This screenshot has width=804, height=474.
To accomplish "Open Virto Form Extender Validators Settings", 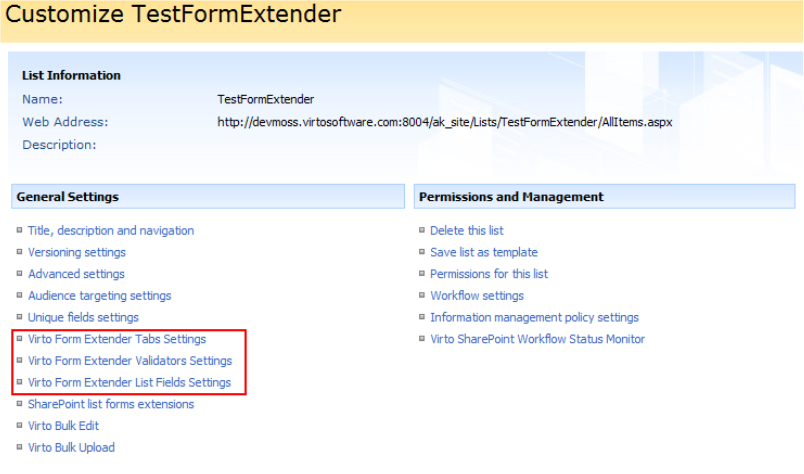I will pyautogui.click(x=130, y=361).
